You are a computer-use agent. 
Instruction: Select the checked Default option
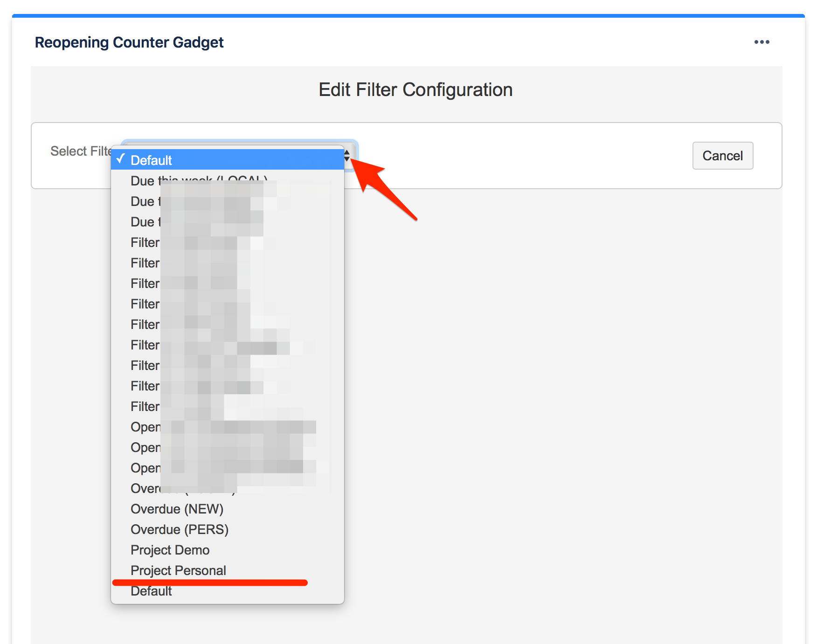pyautogui.click(x=228, y=160)
